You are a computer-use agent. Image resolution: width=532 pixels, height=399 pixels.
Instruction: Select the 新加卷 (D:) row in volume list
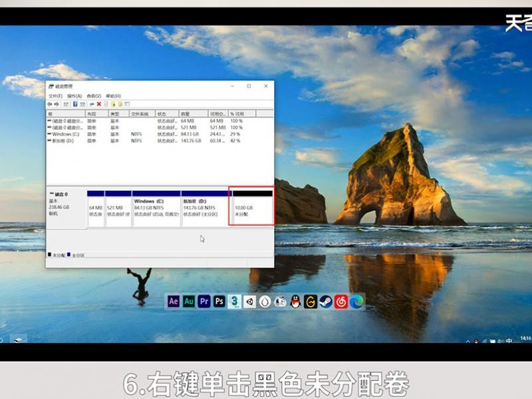click(160, 141)
